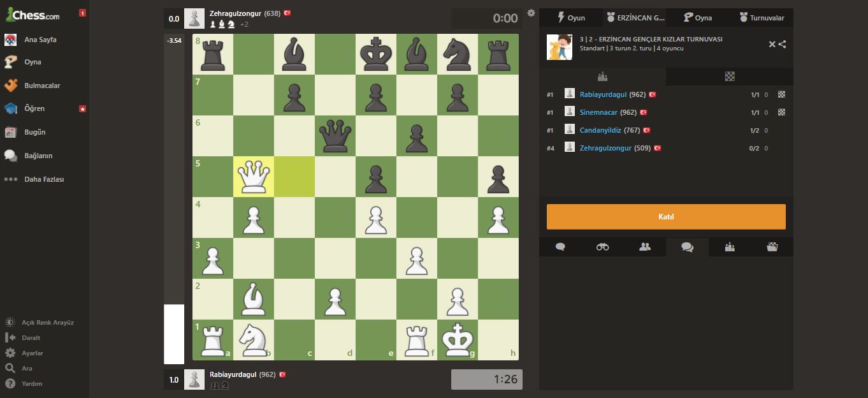
Task: Open the players people-icon tab
Action: [x=645, y=247]
